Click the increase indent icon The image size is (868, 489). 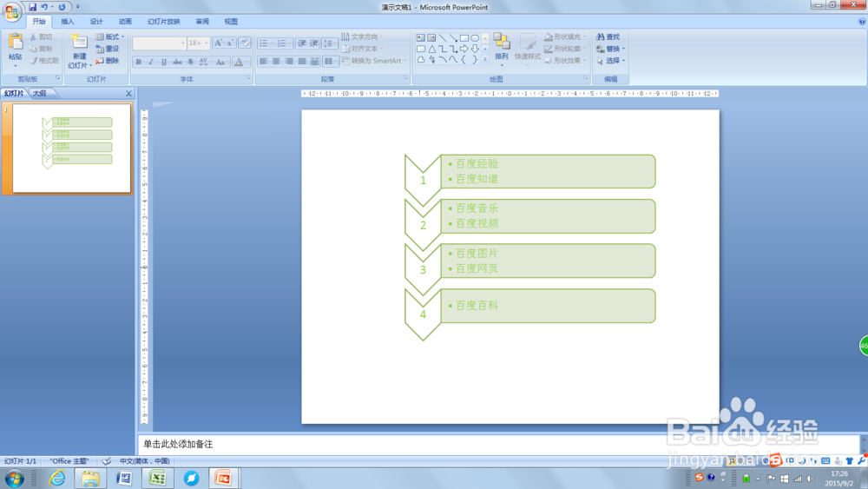pos(314,43)
